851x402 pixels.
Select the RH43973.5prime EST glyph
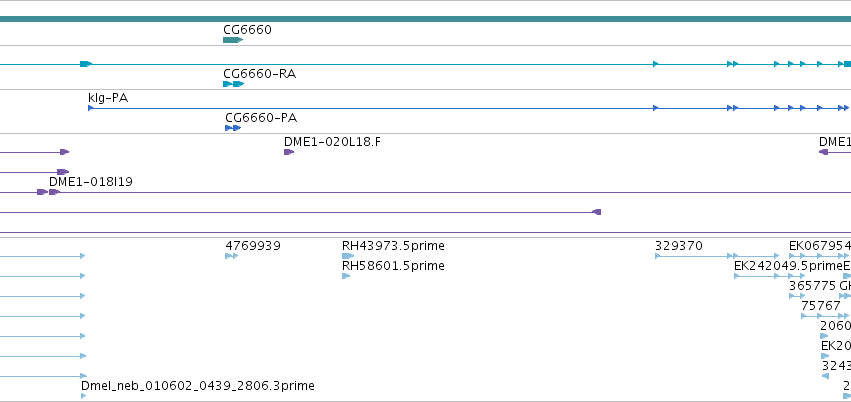point(348,256)
